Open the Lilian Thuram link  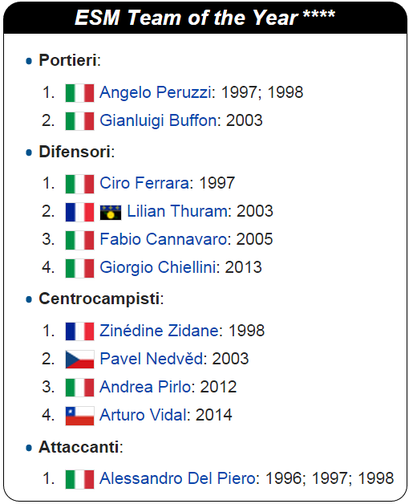177,211
